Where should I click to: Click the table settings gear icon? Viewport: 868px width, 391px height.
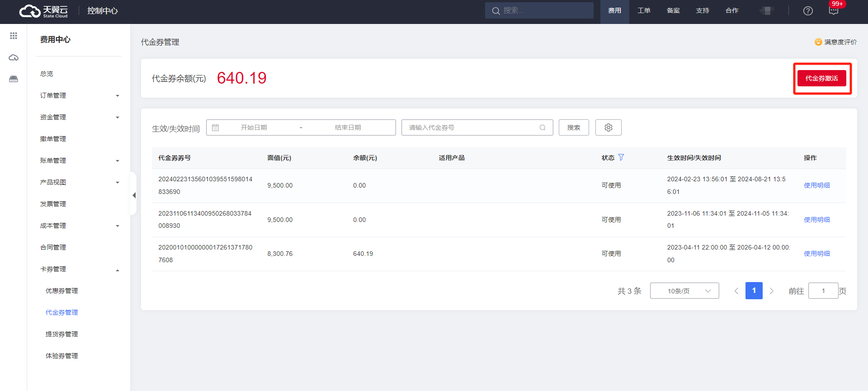(608, 127)
